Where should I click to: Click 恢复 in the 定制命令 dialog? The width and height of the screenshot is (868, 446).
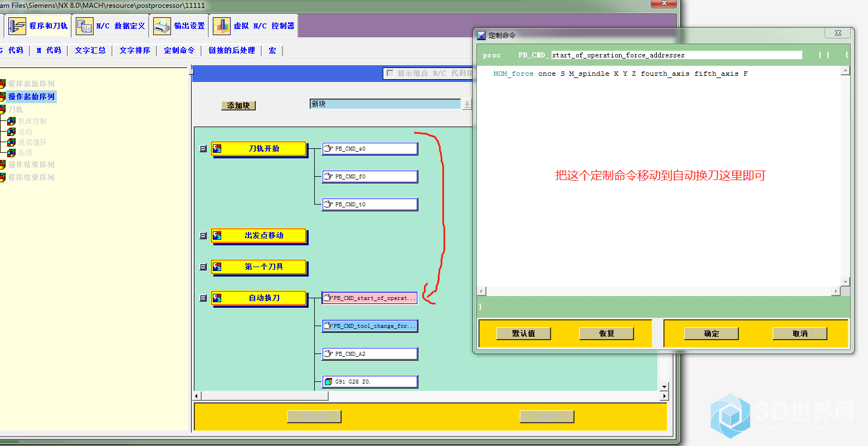tap(607, 333)
